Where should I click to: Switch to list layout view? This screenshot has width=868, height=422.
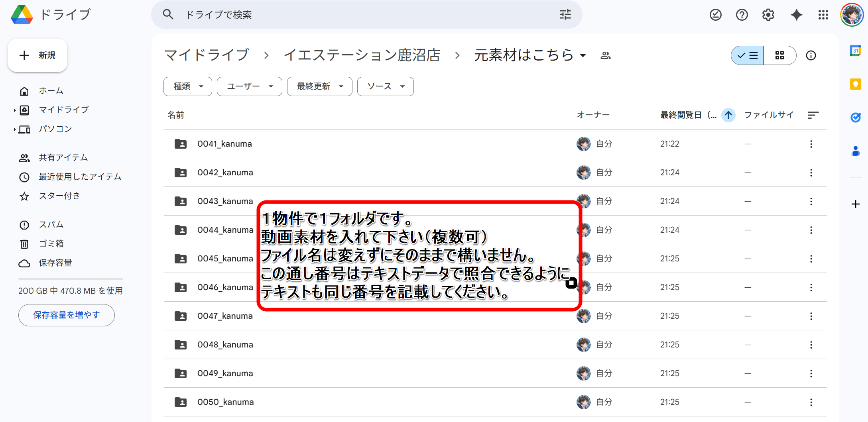[747, 55]
